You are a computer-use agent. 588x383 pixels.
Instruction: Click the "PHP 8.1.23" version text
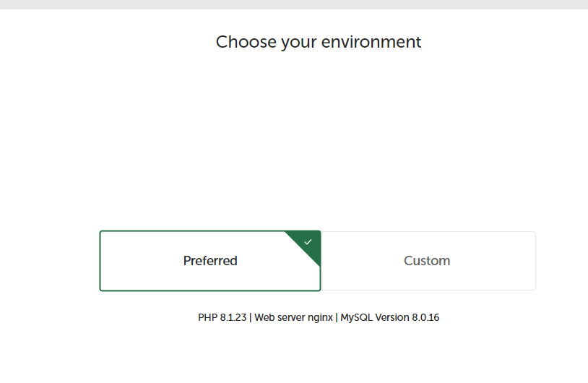222,317
